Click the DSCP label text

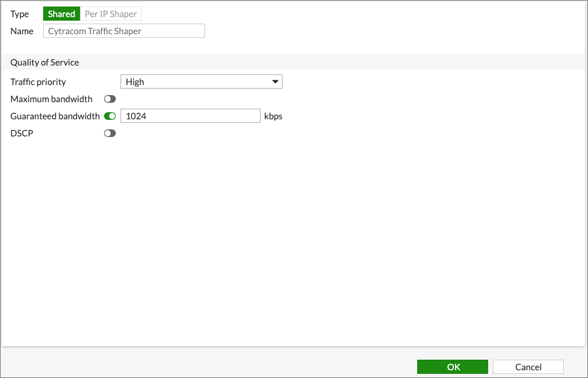pos(22,133)
